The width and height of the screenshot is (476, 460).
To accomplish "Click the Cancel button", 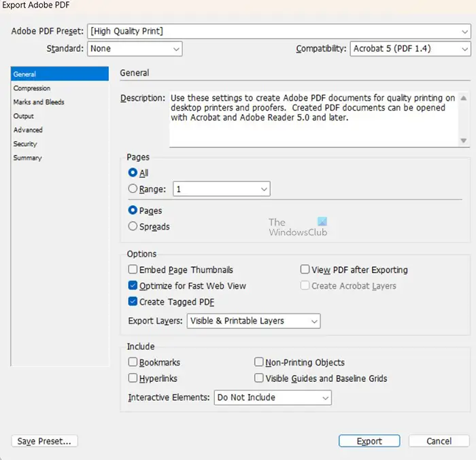I will point(439,441).
